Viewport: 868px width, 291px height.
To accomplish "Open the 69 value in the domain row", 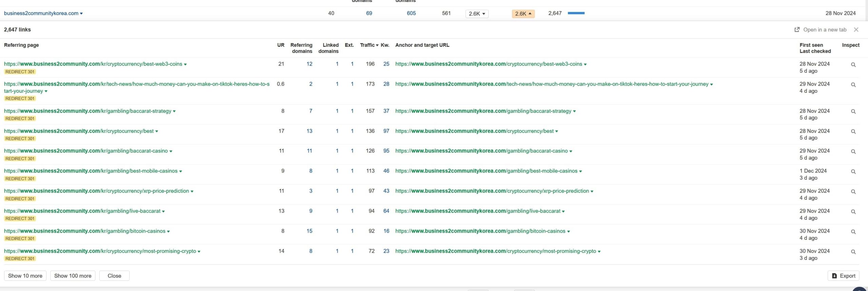I will (369, 13).
